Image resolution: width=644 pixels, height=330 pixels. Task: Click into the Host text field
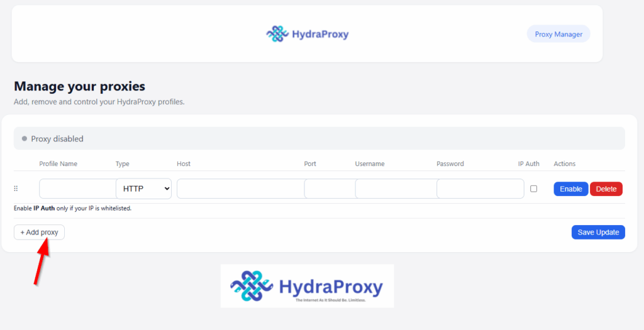[x=240, y=189]
